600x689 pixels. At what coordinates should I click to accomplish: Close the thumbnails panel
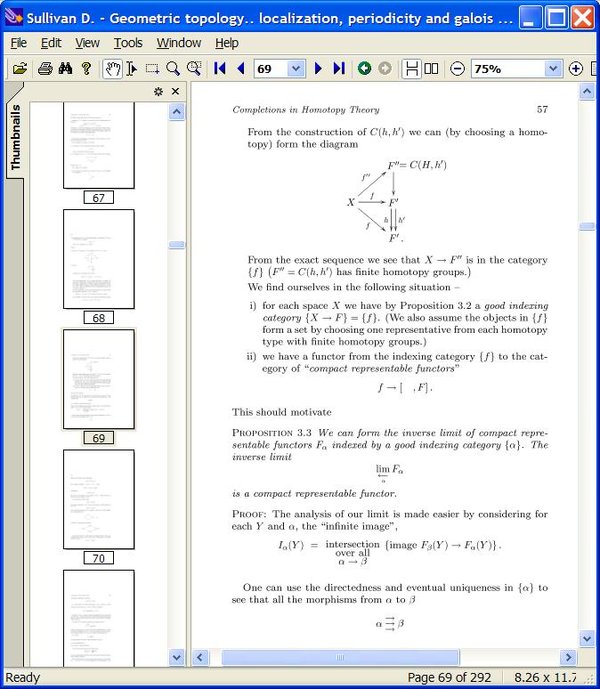pos(175,91)
